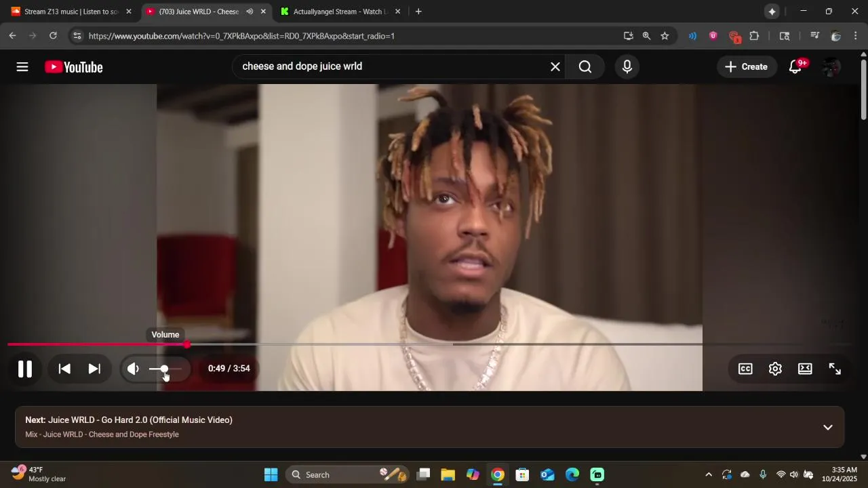Open Outlook from the taskbar
868x488 pixels.
tap(547, 474)
